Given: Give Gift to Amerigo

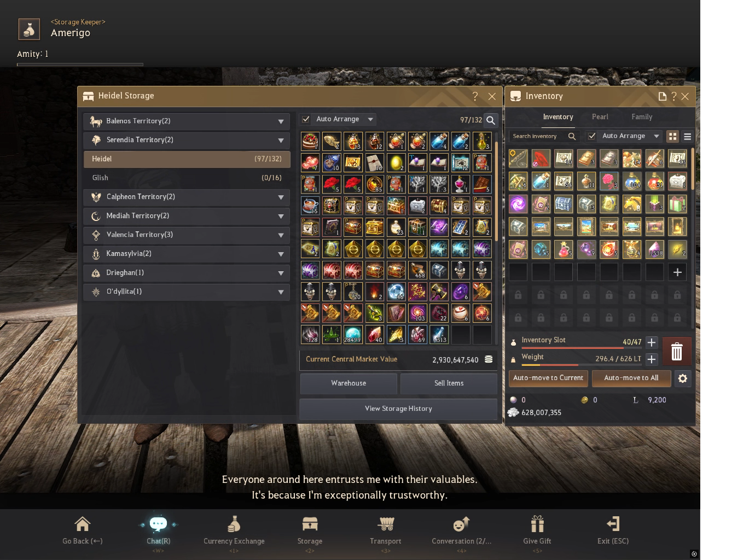Looking at the screenshot, I should click(537, 530).
